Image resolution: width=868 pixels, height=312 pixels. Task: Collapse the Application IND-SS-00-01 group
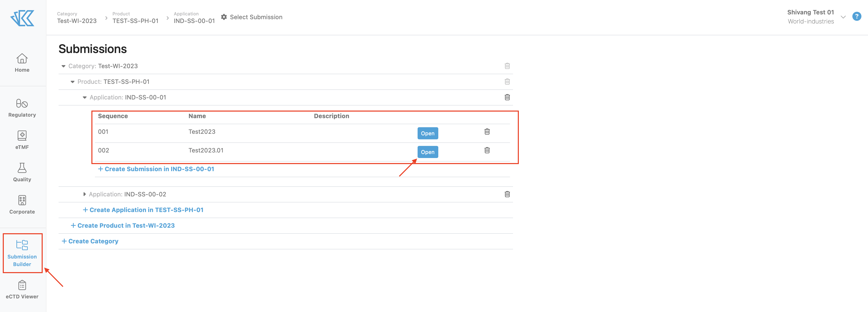tap(84, 97)
